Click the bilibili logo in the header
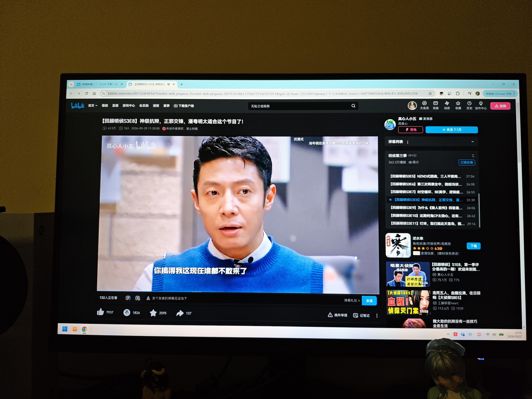Image resolution: width=532 pixels, height=399 pixels. 78,105
